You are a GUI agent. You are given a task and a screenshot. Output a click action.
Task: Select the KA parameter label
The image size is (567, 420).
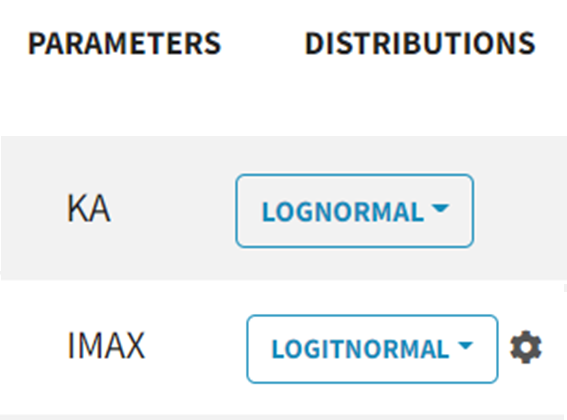click(89, 208)
